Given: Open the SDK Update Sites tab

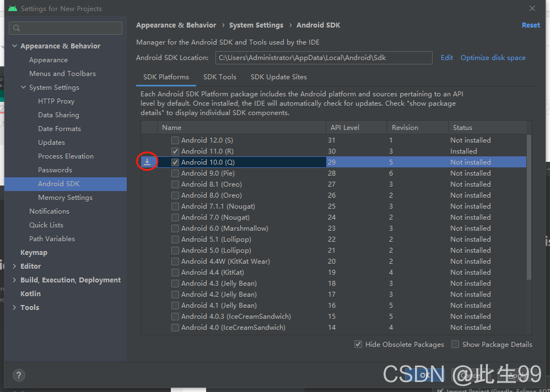Looking at the screenshot, I should pyautogui.click(x=278, y=77).
